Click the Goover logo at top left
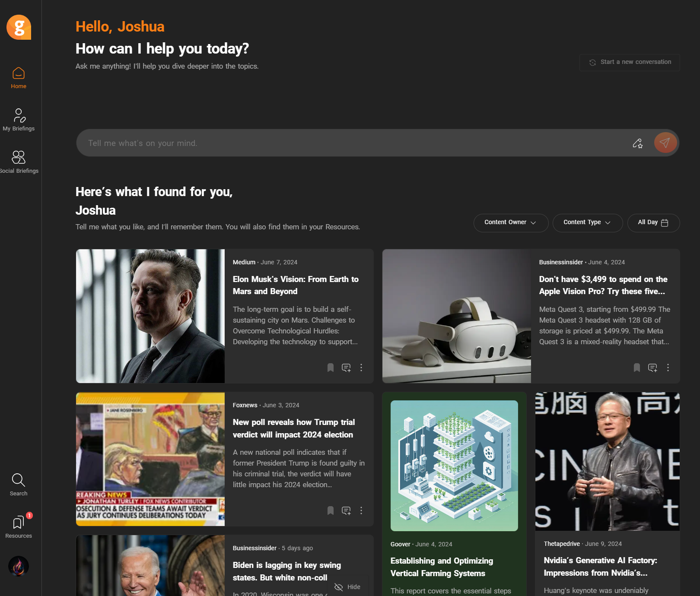The height and width of the screenshot is (596, 700). (x=19, y=27)
